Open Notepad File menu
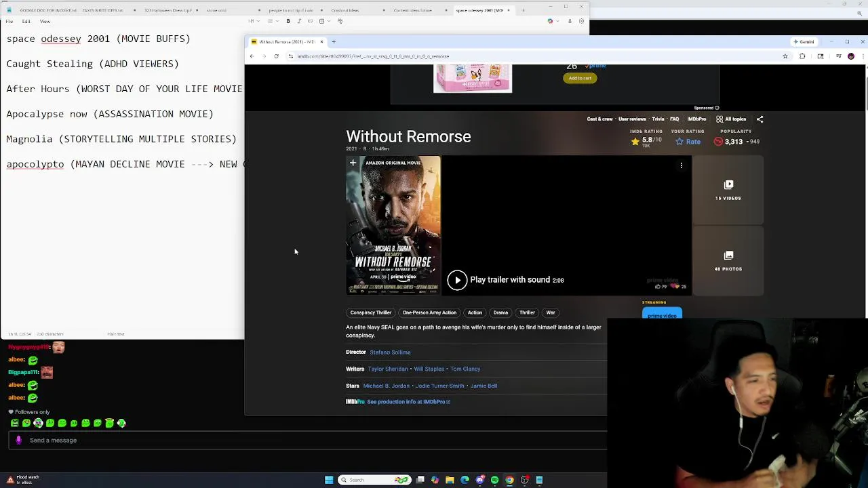868x488 pixels. [9, 22]
